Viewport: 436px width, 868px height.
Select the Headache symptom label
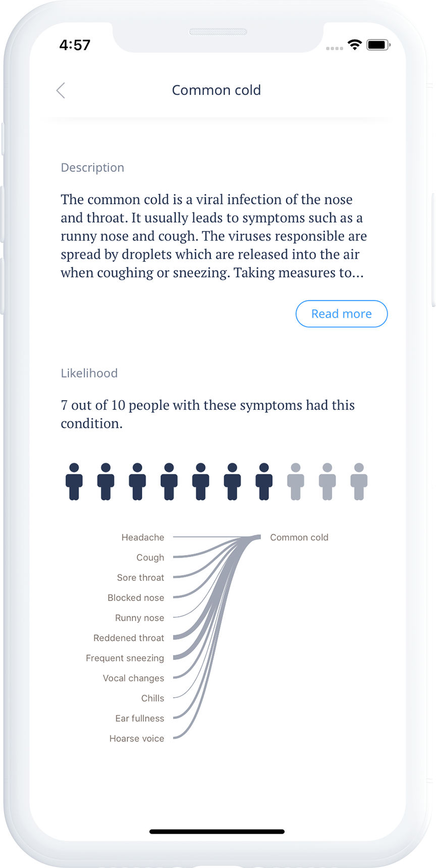click(143, 537)
